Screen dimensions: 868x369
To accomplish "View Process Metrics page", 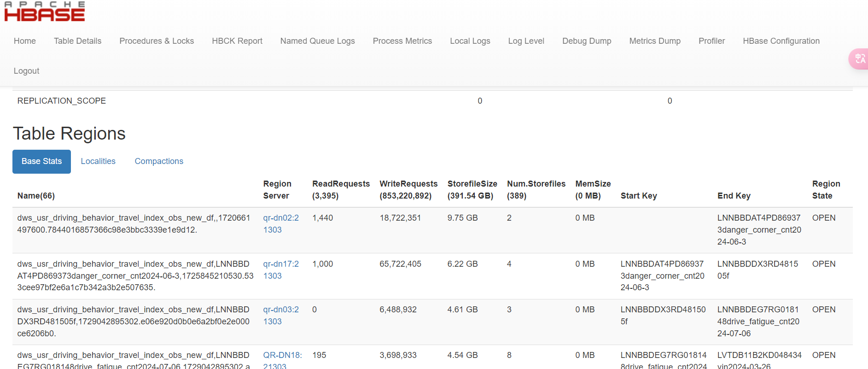I will click(x=402, y=41).
